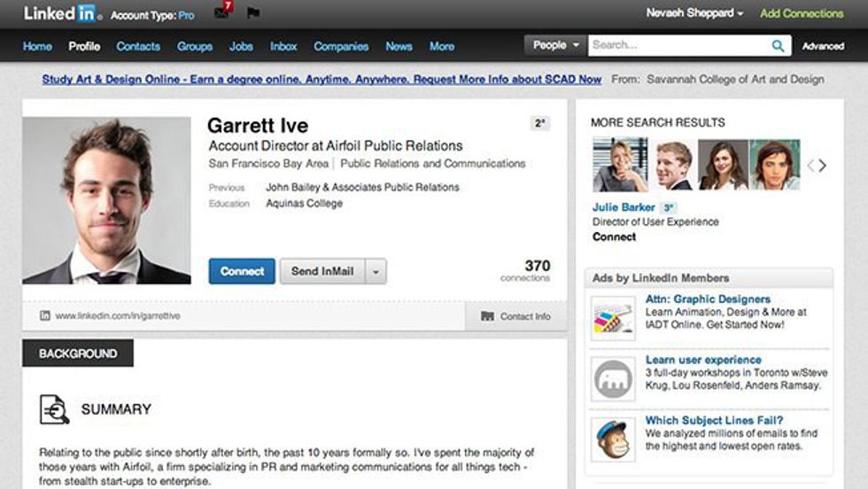The height and width of the screenshot is (489, 868).
Task: Click the Contact Info card icon
Action: tap(487, 316)
